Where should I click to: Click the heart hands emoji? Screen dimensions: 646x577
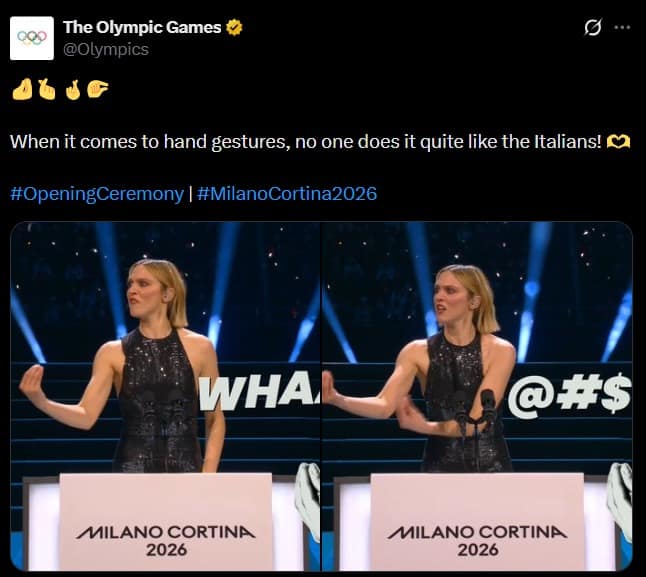click(618, 142)
